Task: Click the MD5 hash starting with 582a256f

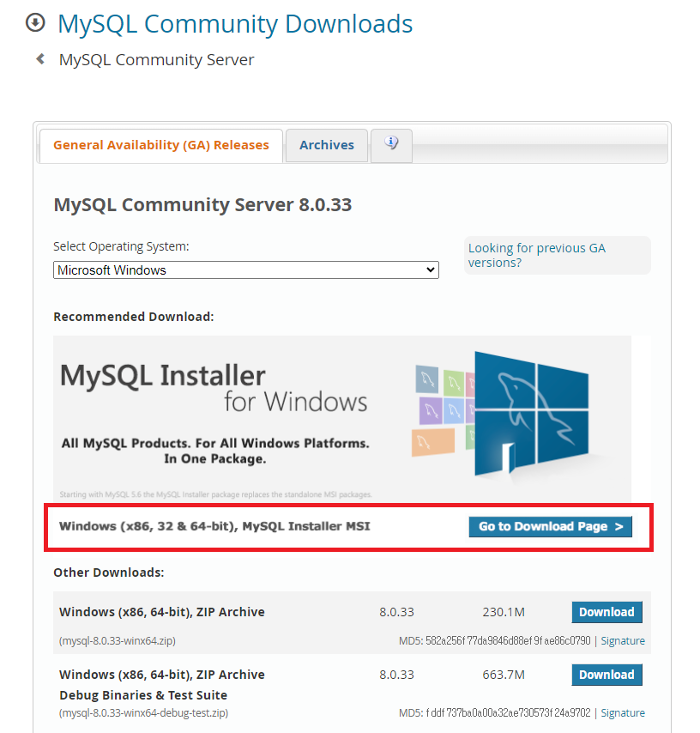Action: 508,641
